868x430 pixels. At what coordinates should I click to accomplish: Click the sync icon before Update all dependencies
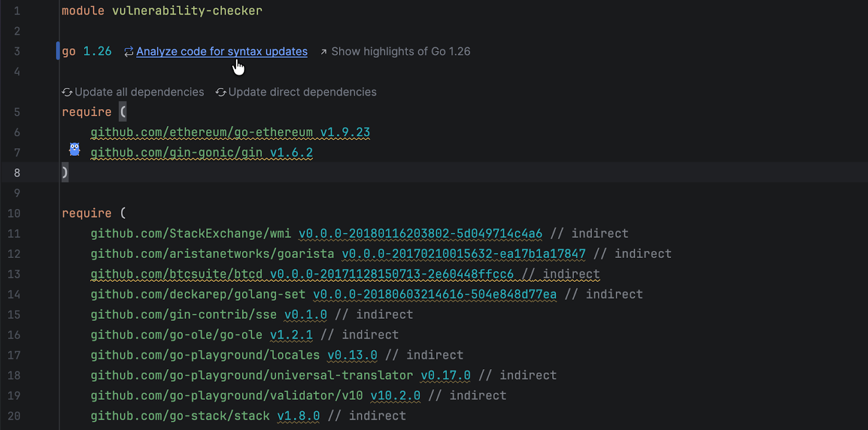pyautogui.click(x=67, y=92)
